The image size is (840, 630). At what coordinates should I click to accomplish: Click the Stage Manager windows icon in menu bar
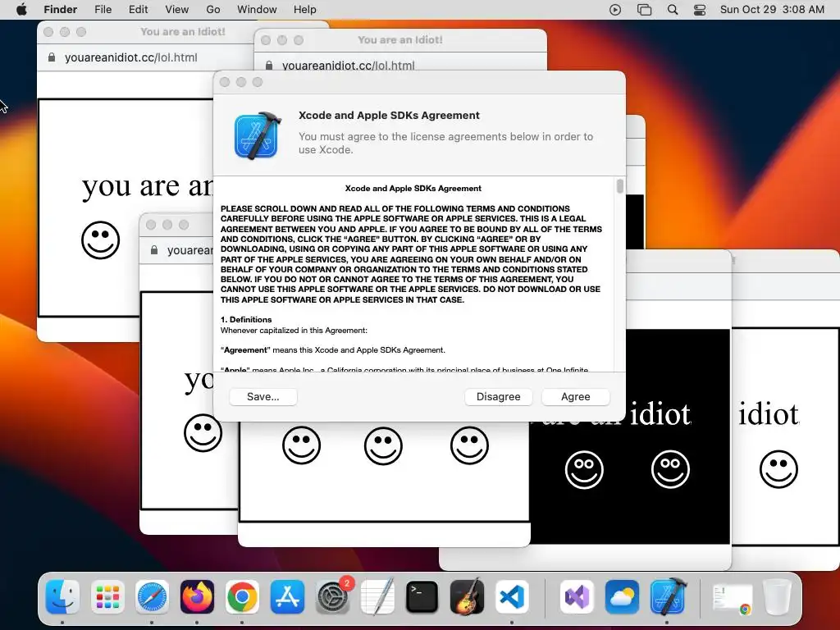coord(645,10)
